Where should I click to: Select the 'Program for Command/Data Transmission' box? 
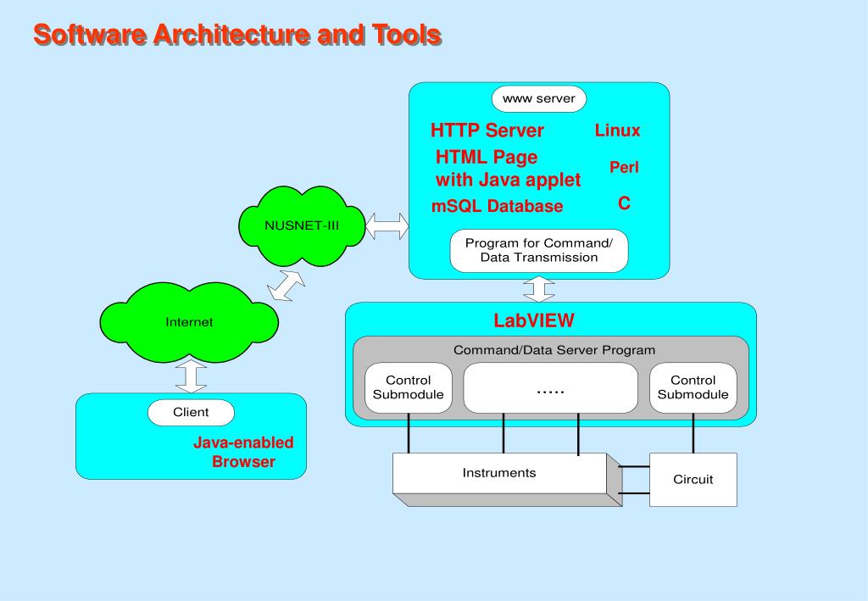[538, 251]
